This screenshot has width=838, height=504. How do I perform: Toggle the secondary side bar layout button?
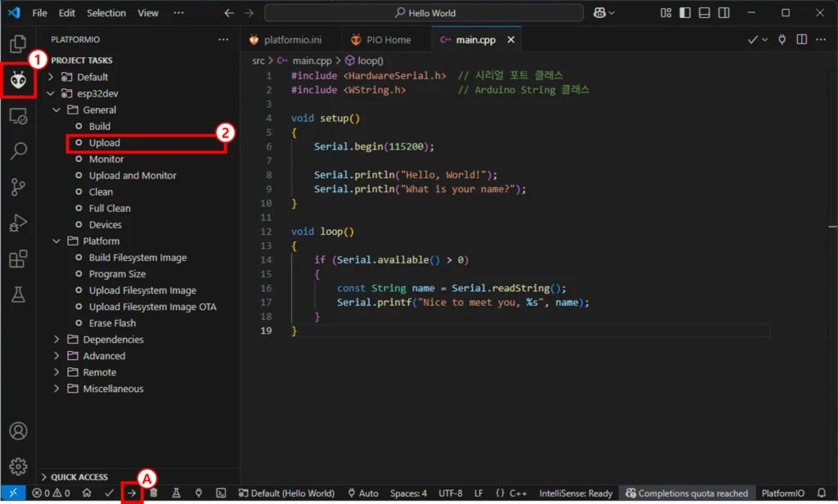[723, 13]
